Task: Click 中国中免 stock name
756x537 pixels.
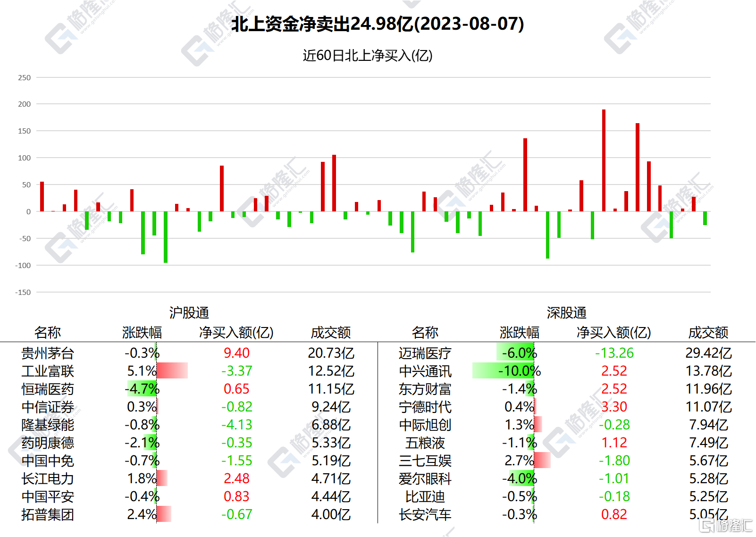Action: coord(48,461)
